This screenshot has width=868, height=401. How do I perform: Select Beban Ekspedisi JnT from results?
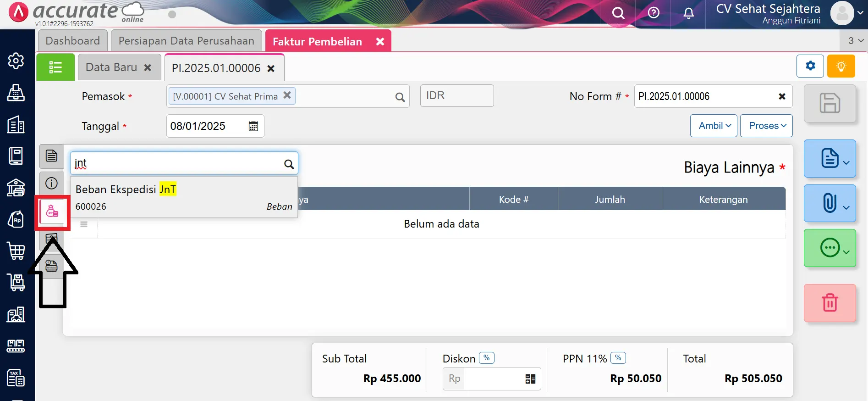point(183,197)
